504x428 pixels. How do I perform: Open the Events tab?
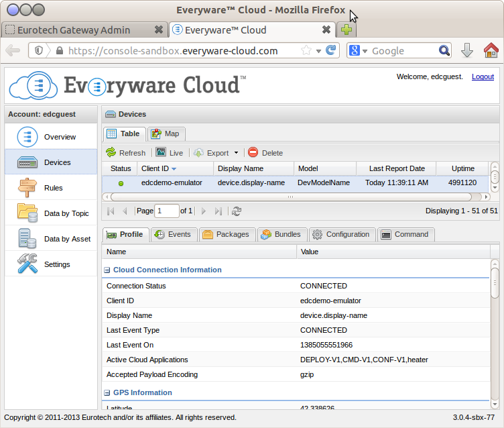[173, 234]
